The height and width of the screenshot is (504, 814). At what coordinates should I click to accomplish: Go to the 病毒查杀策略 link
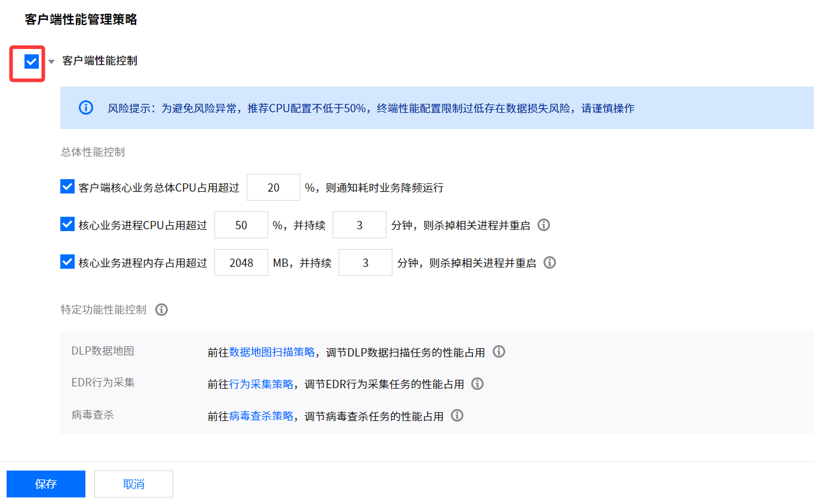tap(261, 416)
